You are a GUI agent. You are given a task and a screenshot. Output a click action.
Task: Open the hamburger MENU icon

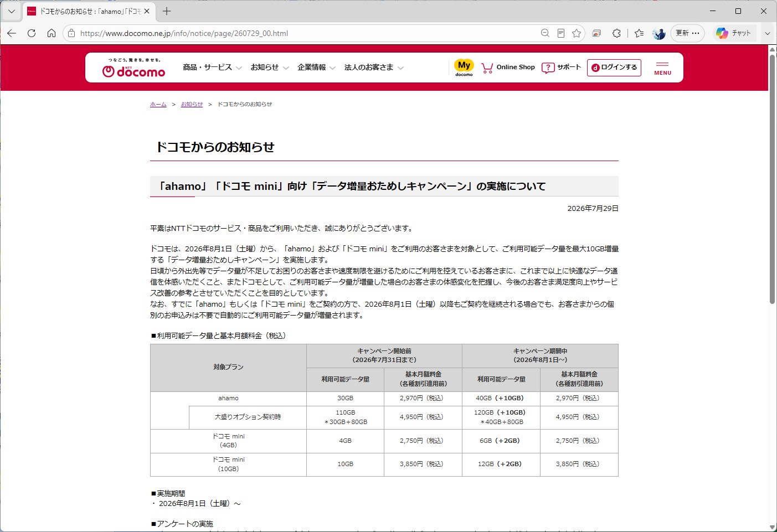pos(662,68)
